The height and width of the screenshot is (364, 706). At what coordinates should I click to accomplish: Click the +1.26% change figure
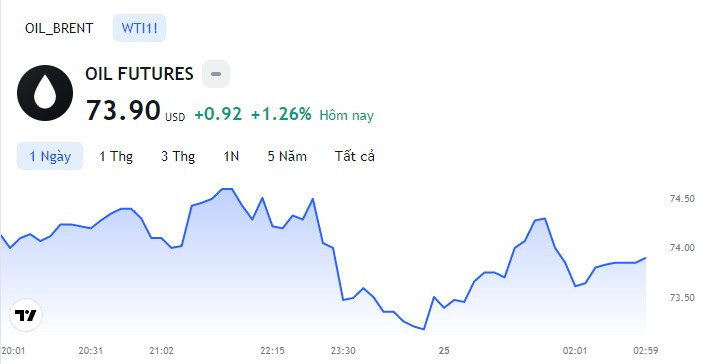[x=281, y=114]
